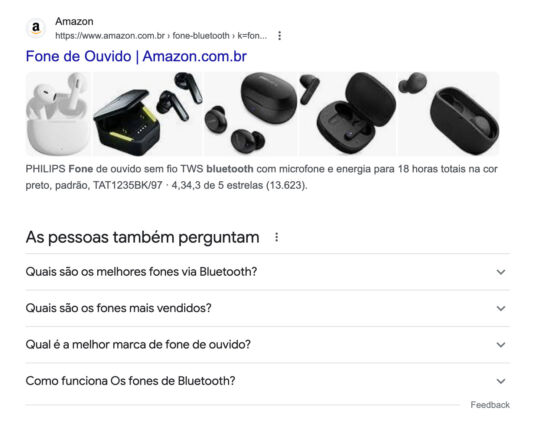Screen dimensions: 560x425
Task: Open the three-dot menu beside the Amazon URL
Action: 280,36
